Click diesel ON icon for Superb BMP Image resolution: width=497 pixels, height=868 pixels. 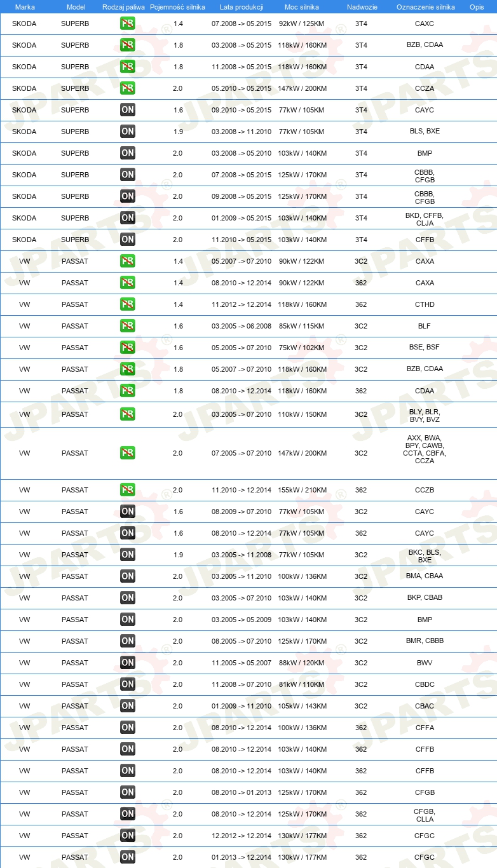[x=128, y=153]
